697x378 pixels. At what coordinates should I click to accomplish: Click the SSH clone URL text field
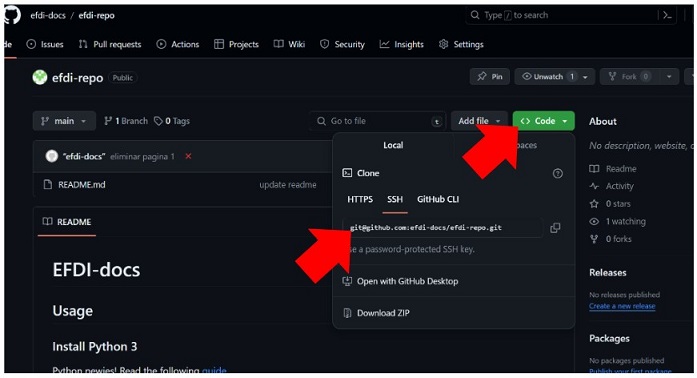click(443, 228)
